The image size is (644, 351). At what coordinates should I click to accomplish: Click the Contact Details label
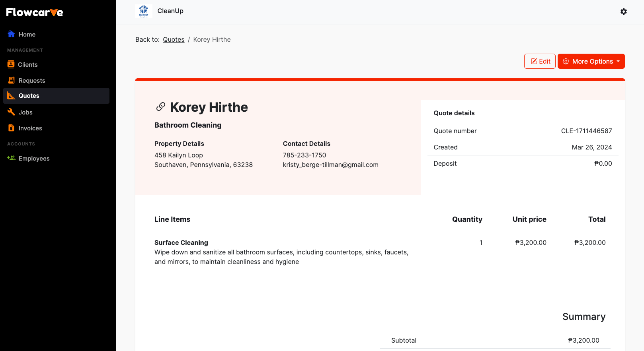(x=306, y=144)
